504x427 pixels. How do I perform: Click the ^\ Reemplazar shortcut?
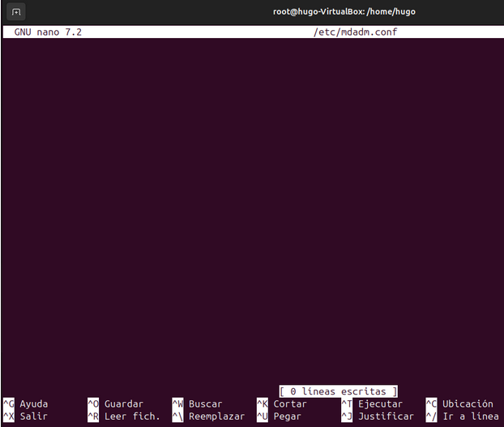(208, 416)
